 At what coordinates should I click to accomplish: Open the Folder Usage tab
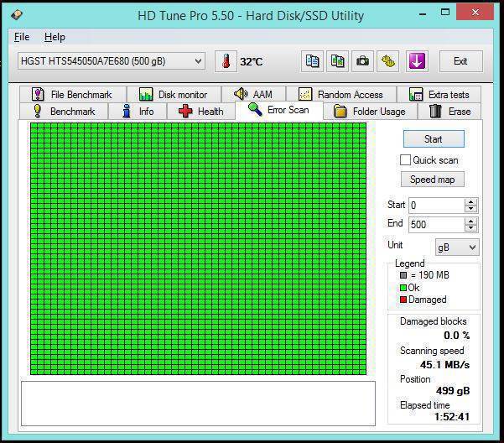point(370,112)
